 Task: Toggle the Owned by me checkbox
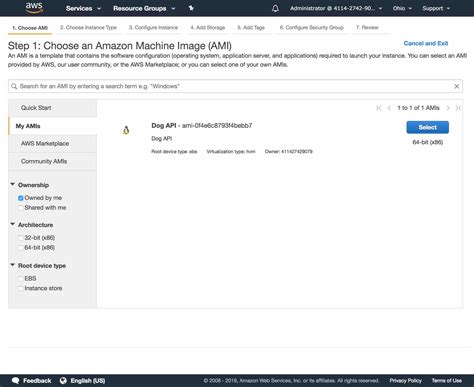[x=21, y=198]
